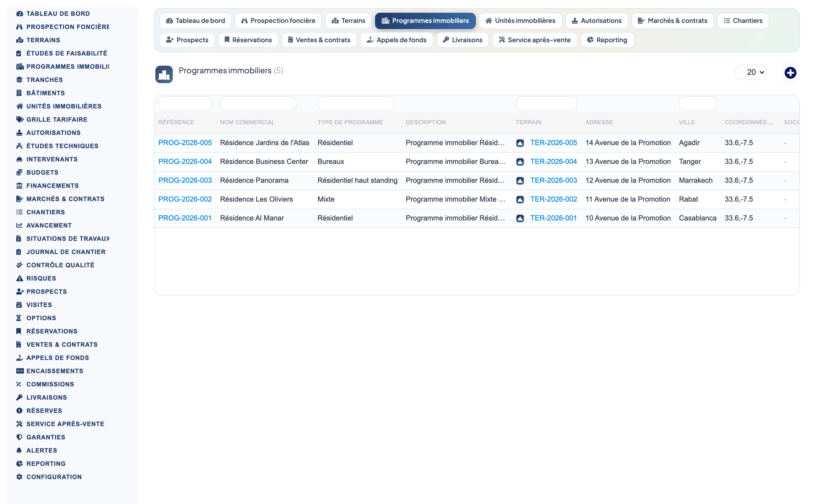Click the Programmes immobiliers header icon
Viewport: 815px width, 504px height.
click(x=164, y=75)
